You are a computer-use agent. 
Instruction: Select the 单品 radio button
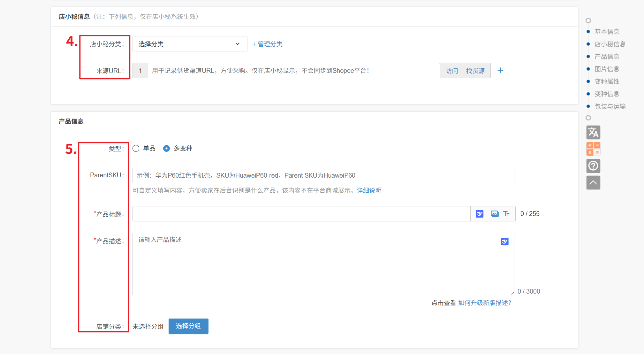click(136, 148)
